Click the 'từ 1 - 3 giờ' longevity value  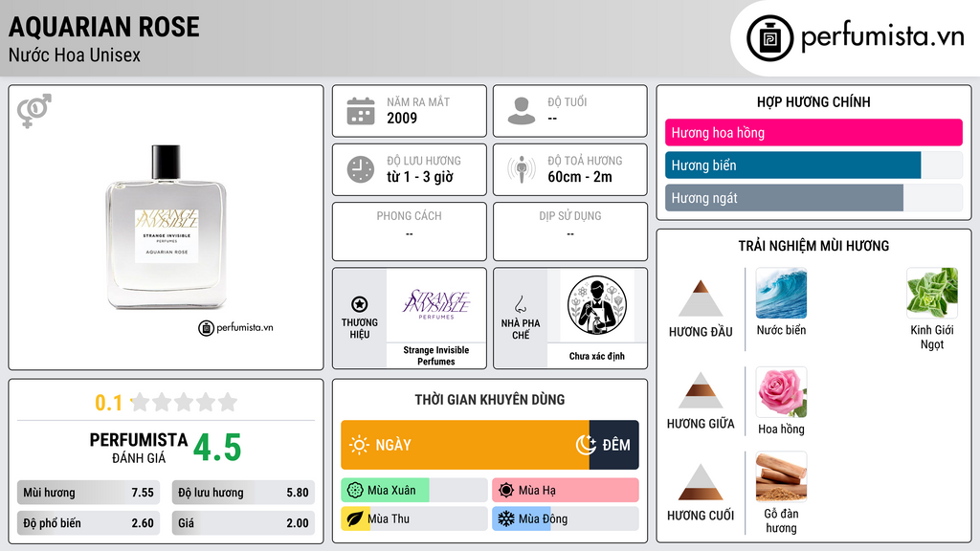coord(420,177)
